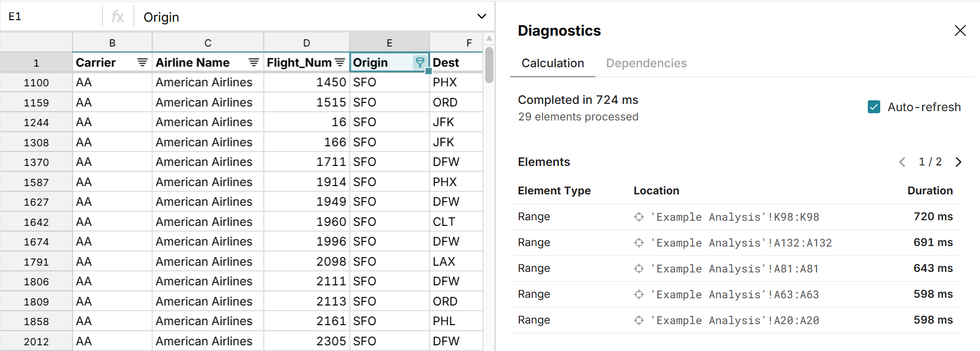Click the 'Example Analysis'!A20:A20 location link
980x351 pixels.
(735, 321)
